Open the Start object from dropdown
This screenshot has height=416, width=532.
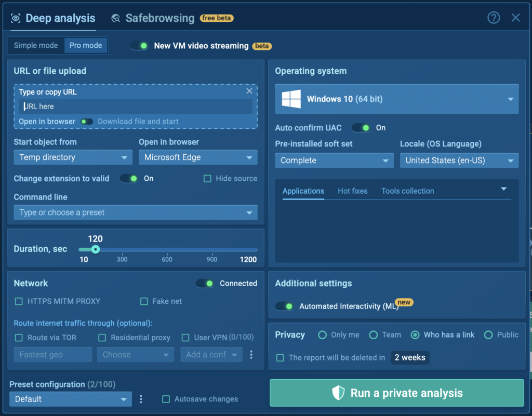click(73, 157)
